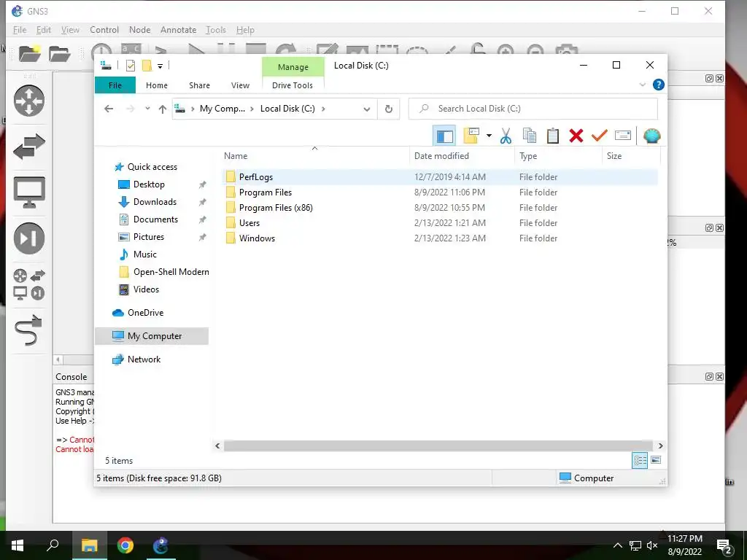This screenshot has width=747, height=560.
Task: Click Properties checkmark in quick access toolbar
Action: click(x=131, y=66)
